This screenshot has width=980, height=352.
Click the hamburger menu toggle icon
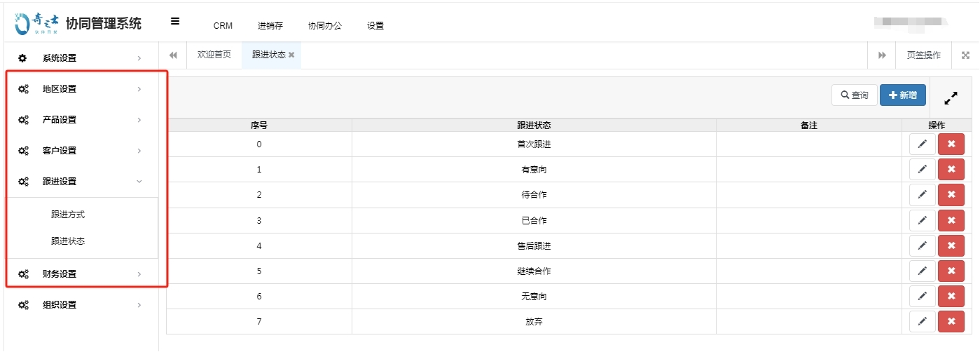pos(175,22)
